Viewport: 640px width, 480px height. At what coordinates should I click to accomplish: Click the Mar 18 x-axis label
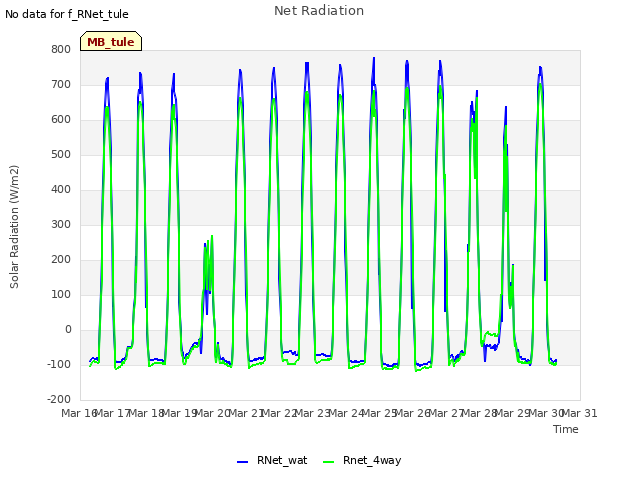[146, 413]
